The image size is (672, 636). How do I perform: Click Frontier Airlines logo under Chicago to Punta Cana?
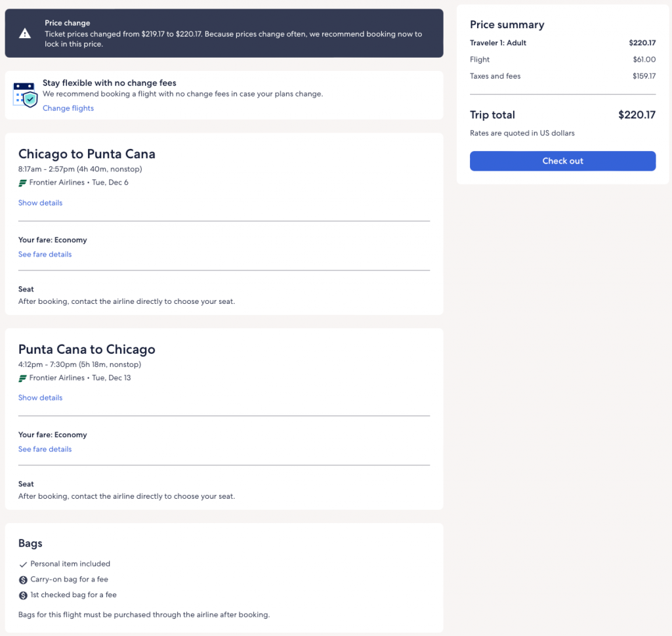click(x=23, y=183)
